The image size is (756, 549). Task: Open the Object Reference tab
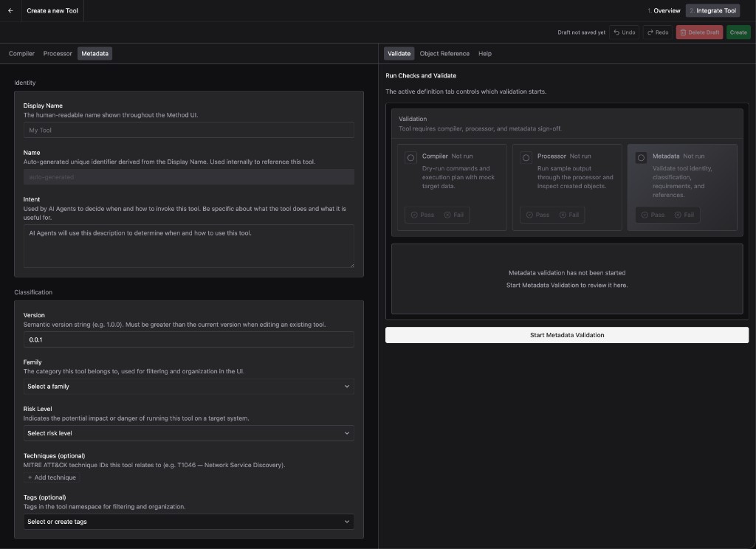(444, 54)
